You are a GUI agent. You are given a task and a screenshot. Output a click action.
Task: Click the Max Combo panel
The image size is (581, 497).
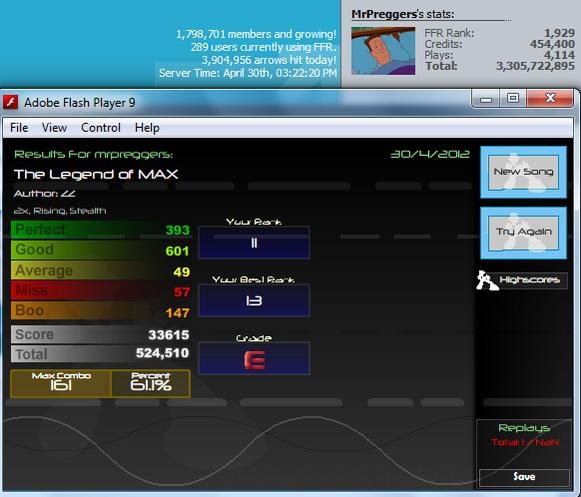61,383
